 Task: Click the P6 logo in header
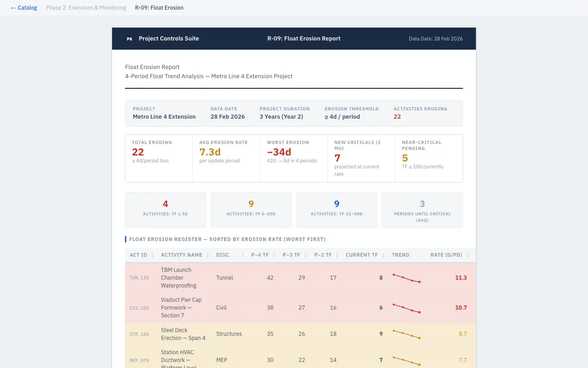130,39
